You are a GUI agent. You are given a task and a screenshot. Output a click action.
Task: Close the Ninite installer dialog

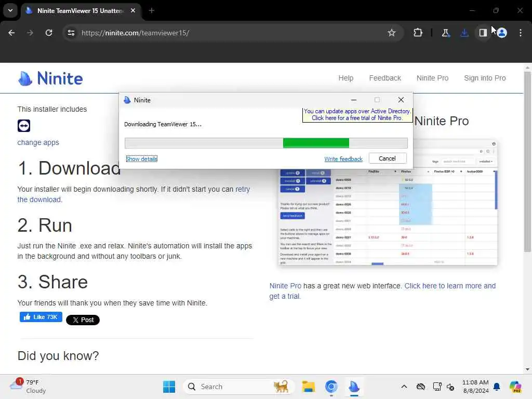point(401,100)
